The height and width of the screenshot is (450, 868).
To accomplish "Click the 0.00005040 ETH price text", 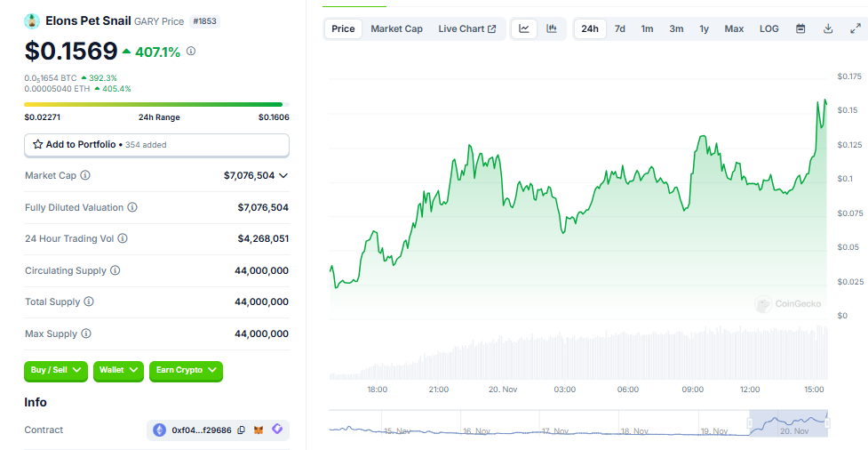I will 57,89.
